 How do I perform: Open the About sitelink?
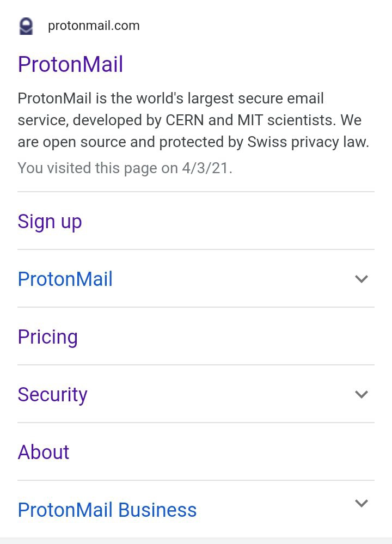[44, 453]
